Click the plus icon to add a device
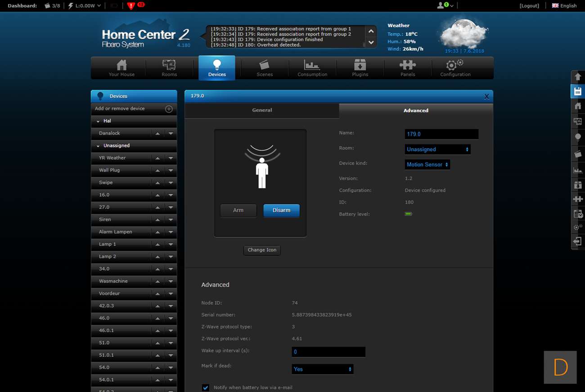Screen dimensions: 585x392 169,109
